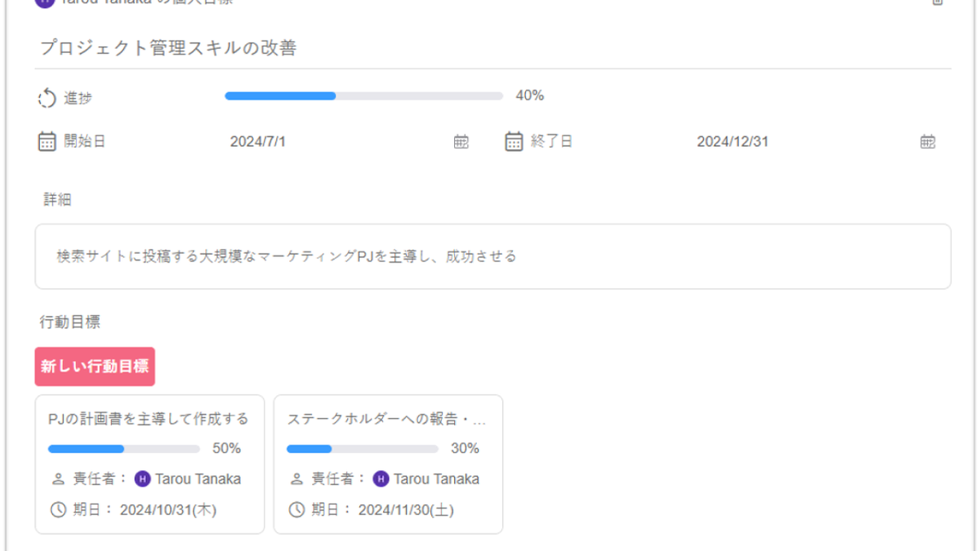This screenshot has height=551, width=980.
Task: Click Tarou Tanaka name in PJの計画書 card
Action: pos(198,479)
